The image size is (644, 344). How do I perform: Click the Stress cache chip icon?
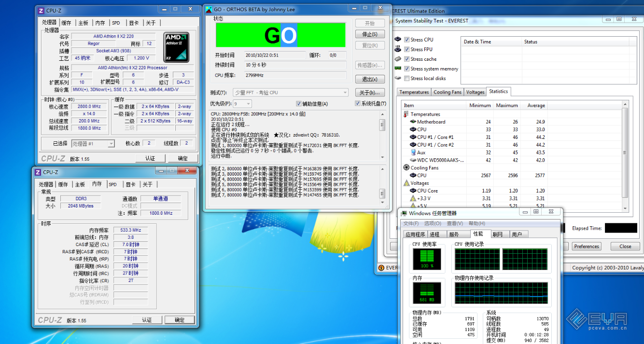coord(398,59)
